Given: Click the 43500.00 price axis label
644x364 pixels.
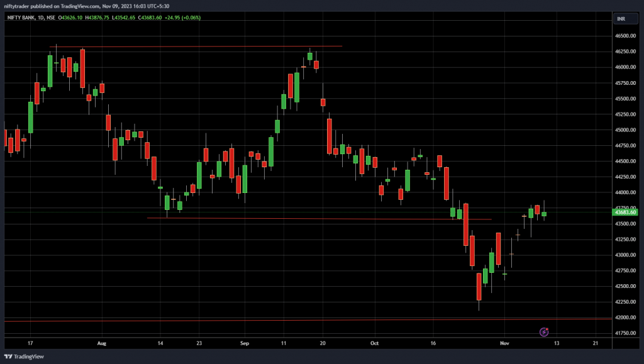Looking at the screenshot, I should (x=625, y=224).
